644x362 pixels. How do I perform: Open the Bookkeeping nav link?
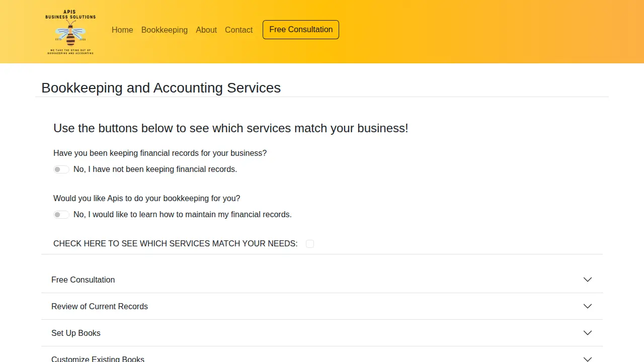click(165, 30)
